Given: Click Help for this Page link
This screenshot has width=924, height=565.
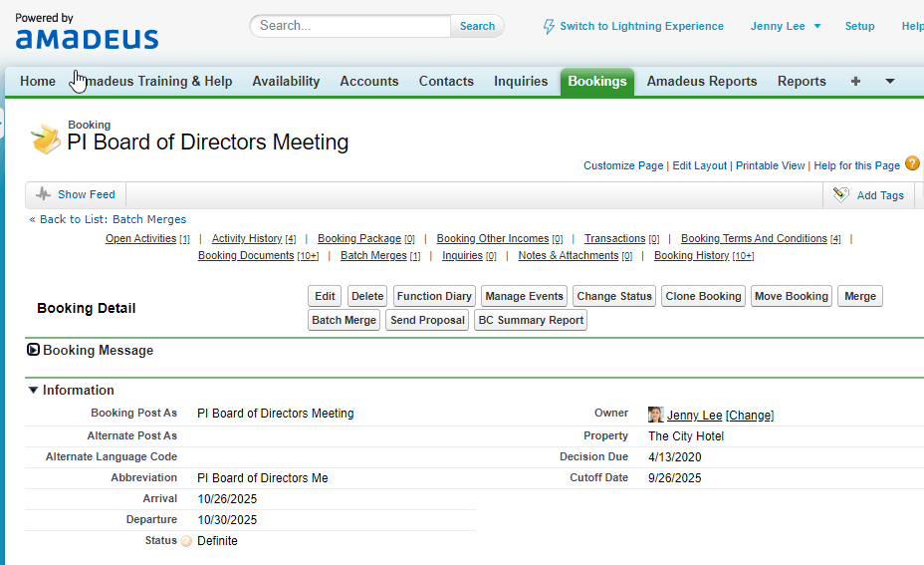Looking at the screenshot, I should [x=857, y=165].
